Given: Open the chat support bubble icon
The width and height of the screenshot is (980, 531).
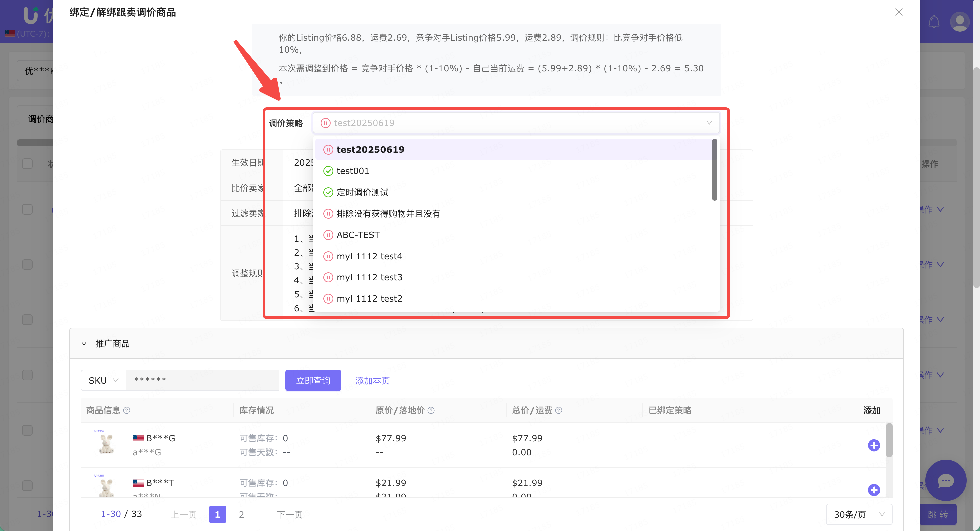Looking at the screenshot, I should [x=945, y=480].
